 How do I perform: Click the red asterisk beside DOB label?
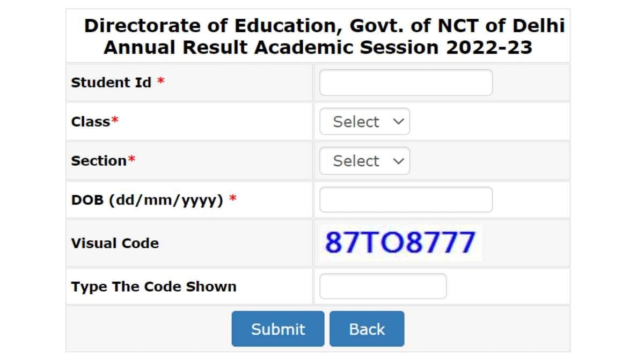(233, 200)
